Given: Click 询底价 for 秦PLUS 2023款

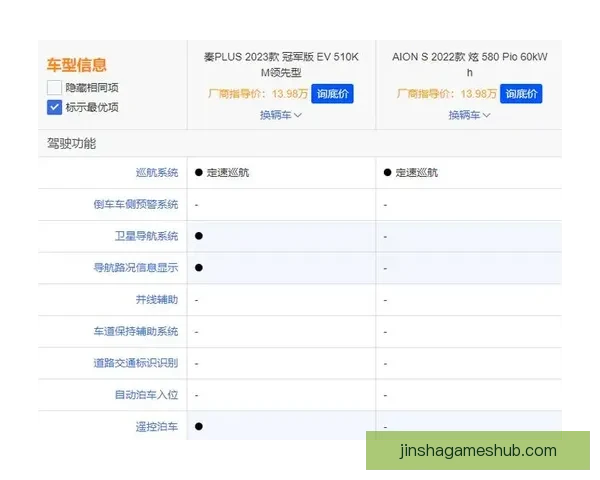Looking at the screenshot, I should (x=332, y=94).
